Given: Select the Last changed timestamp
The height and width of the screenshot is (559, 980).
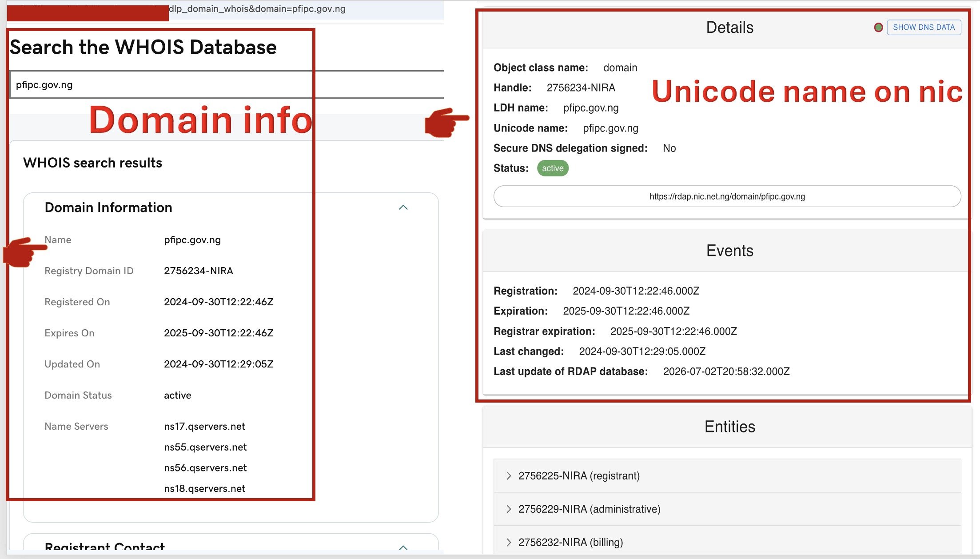Looking at the screenshot, I should tap(642, 351).
